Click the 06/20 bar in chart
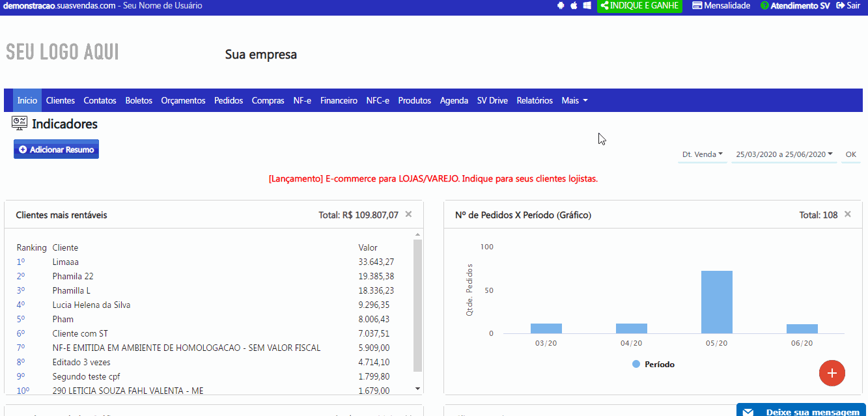The height and width of the screenshot is (416, 868). [802, 329]
